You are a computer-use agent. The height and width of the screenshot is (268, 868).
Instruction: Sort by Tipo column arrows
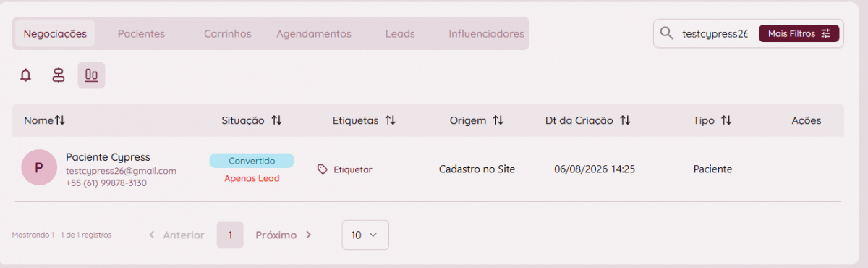click(726, 121)
